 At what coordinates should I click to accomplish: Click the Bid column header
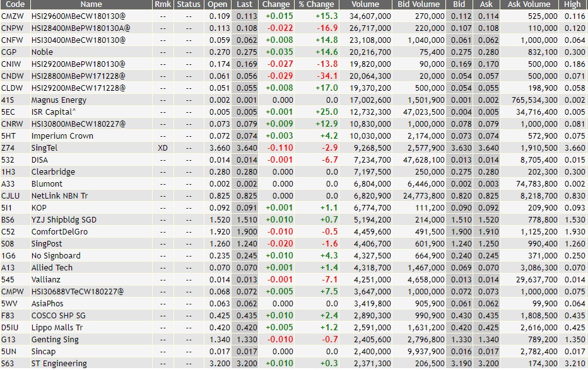(x=459, y=4)
